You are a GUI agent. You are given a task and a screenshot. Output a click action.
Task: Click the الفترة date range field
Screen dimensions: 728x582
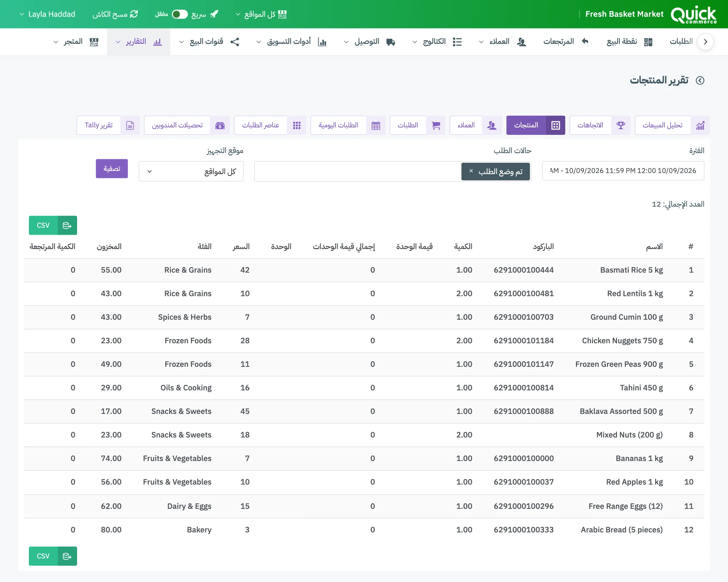coord(623,171)
